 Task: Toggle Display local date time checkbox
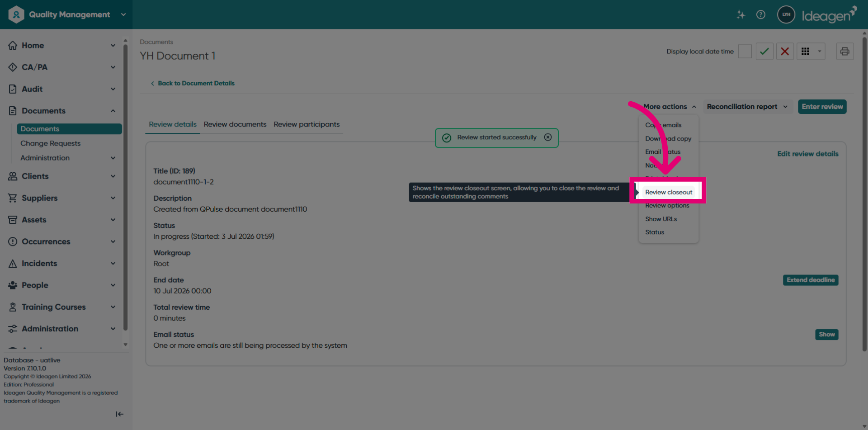745,52
